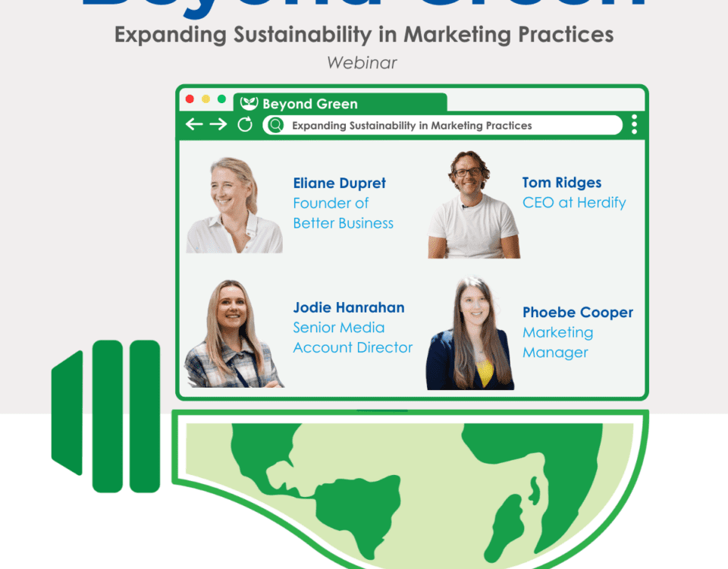Image resolution: width=728 pixels, height=569 pixels.
Task: Click the name "Phoebe Cooper"
Action: pos(578,312)
